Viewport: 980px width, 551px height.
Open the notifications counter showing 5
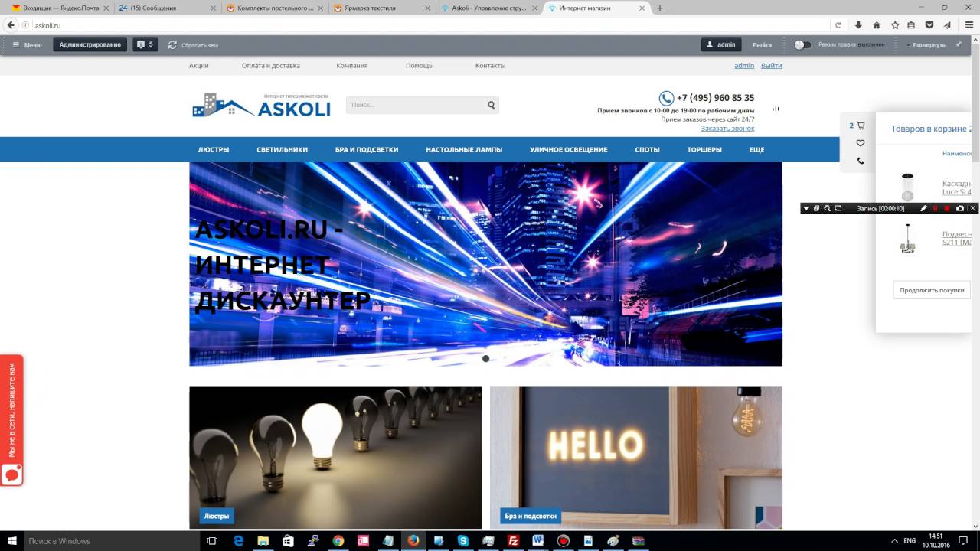[145, 45]
